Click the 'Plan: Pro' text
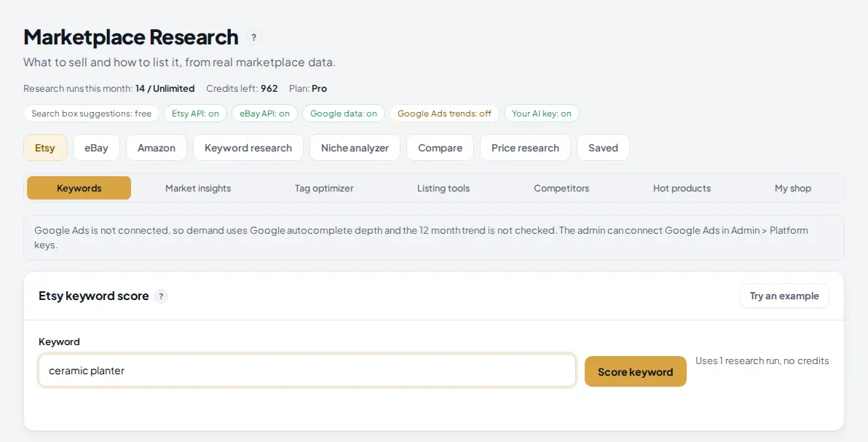The height and width of the screenshot is (442, 868). [308, 89]
